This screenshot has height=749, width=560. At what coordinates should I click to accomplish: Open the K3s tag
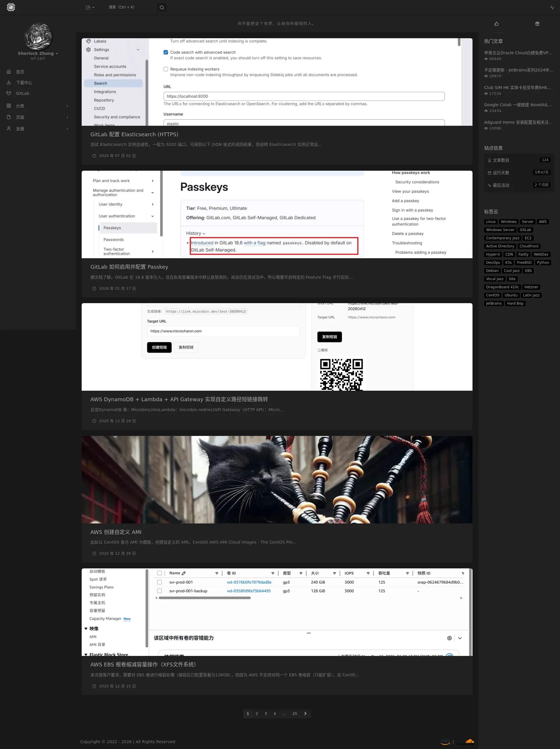[508, 262]
